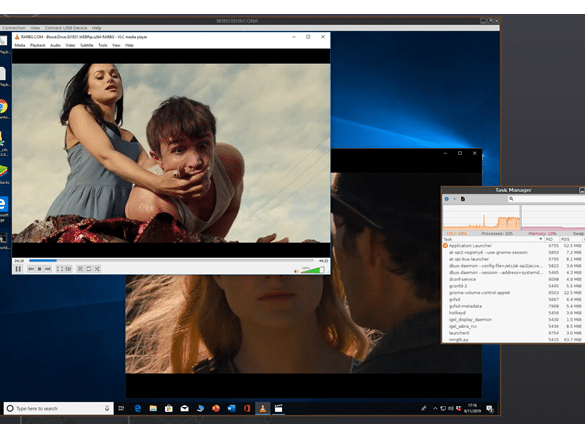
Task: Select igel_display_daemon process row
Action: (513, 319)
